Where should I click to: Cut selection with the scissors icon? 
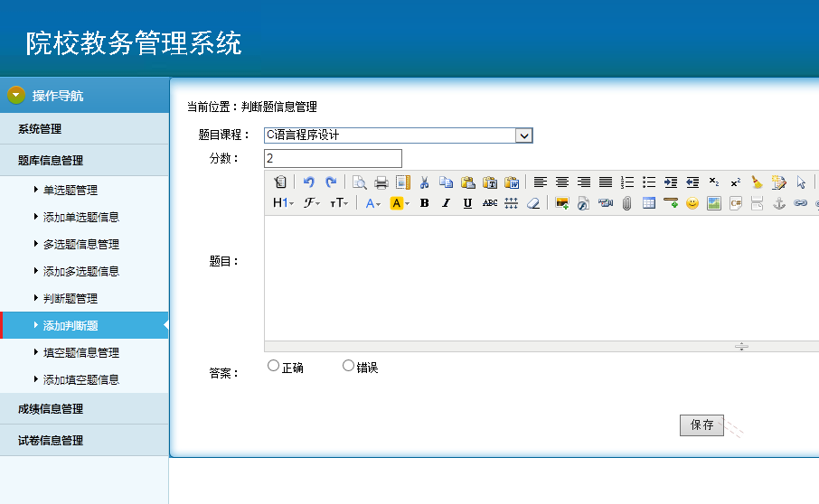[424, 182]
